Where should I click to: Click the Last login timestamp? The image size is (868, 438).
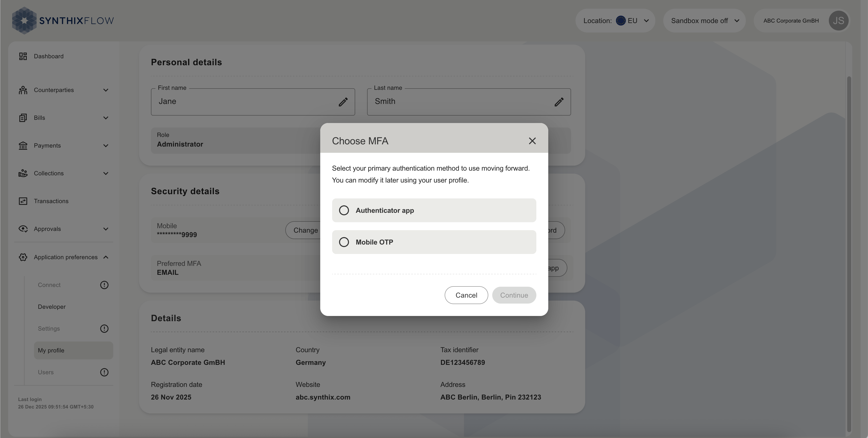(56, 407)
